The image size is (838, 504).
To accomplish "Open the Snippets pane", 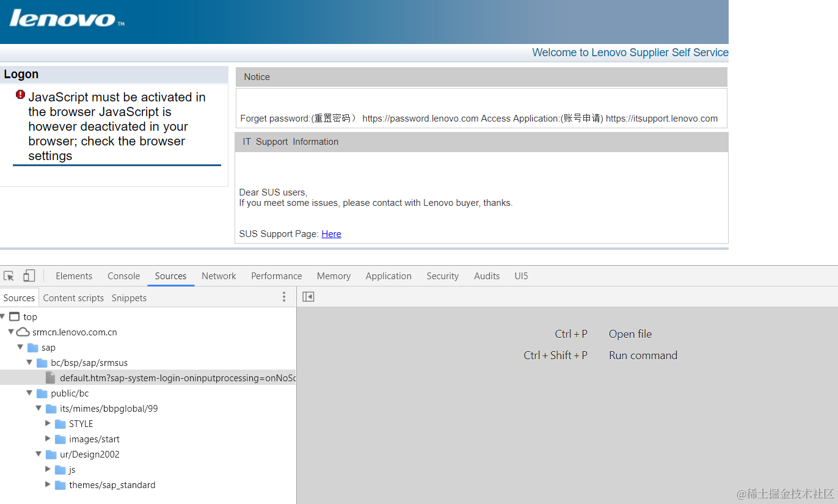I will (129, 298).
